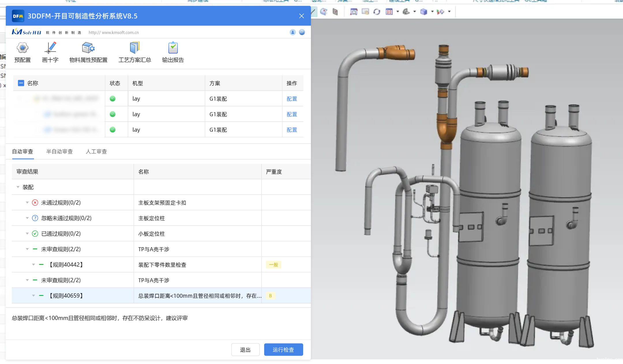Open the 预配置 gear icon

pos(22,48)
